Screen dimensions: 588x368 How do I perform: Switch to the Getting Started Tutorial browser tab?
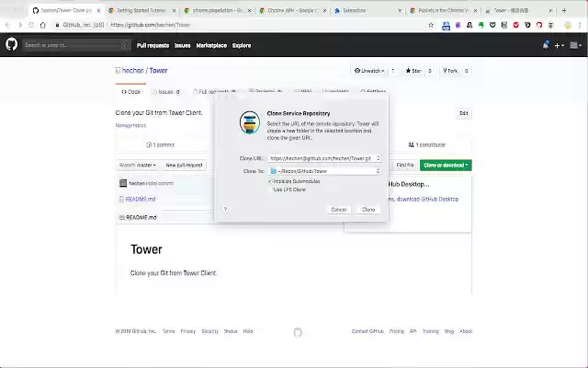pos(141,10)
